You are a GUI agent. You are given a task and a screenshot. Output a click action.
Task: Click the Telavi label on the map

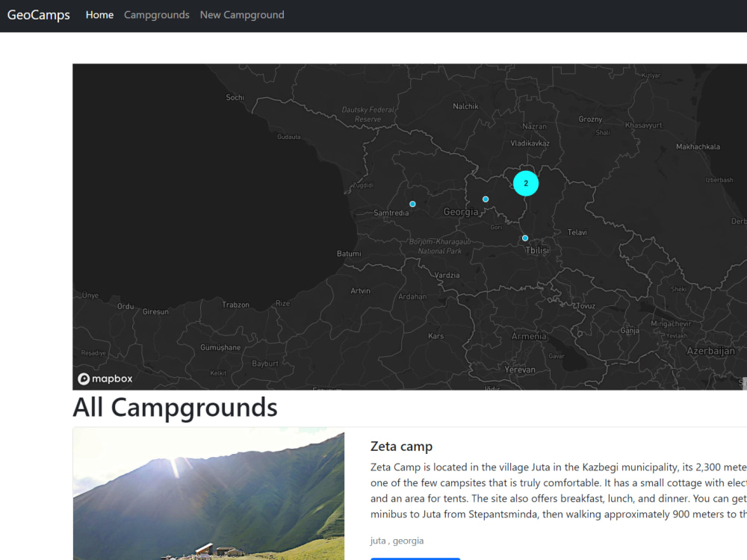click(x=577, y=232)
